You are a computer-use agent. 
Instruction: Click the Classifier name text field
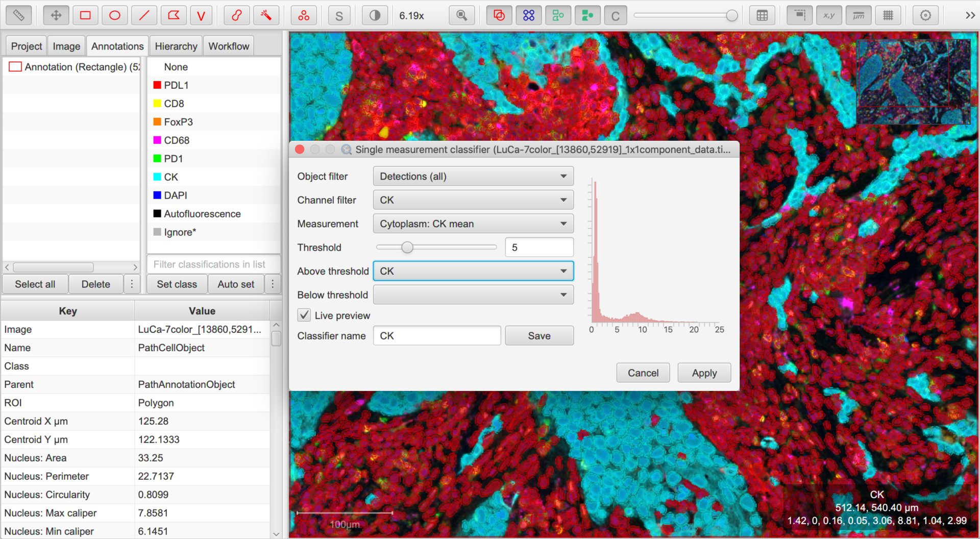pyautogui.click(x=437, y=335)
